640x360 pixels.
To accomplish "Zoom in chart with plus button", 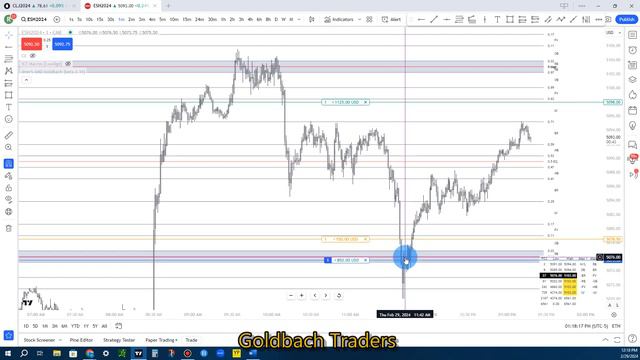I will (302, 296).
